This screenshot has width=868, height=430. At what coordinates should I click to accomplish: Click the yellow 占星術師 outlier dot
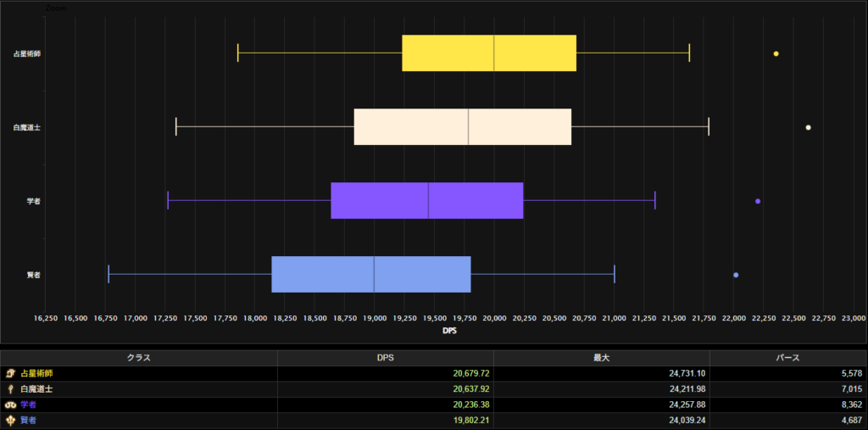coord(776,54)
